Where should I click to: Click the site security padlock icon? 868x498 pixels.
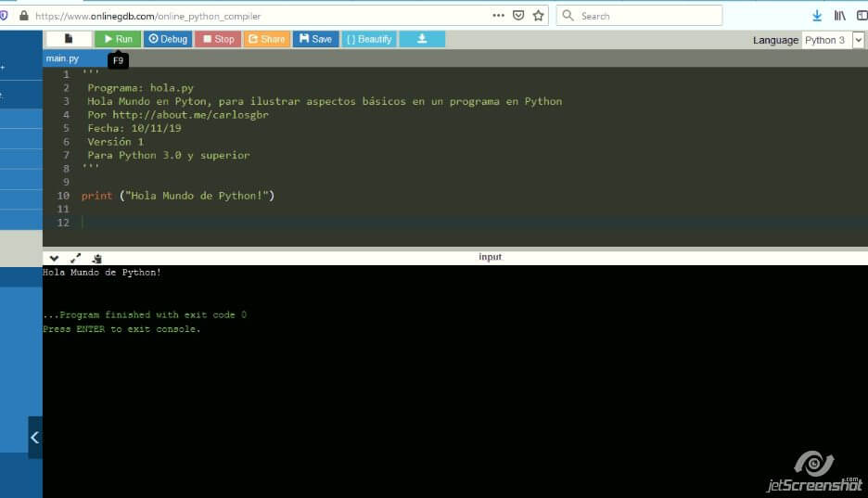coord(24,16)
